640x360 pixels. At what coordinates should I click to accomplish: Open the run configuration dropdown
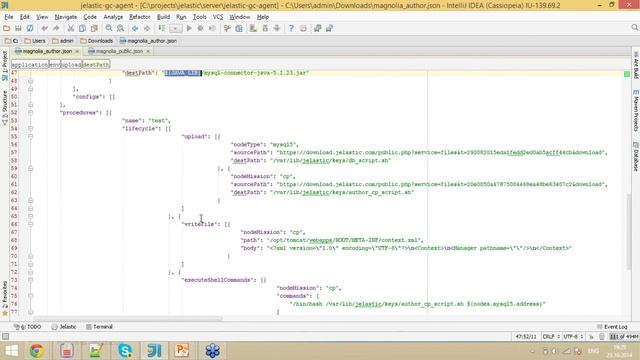[175, 29]
